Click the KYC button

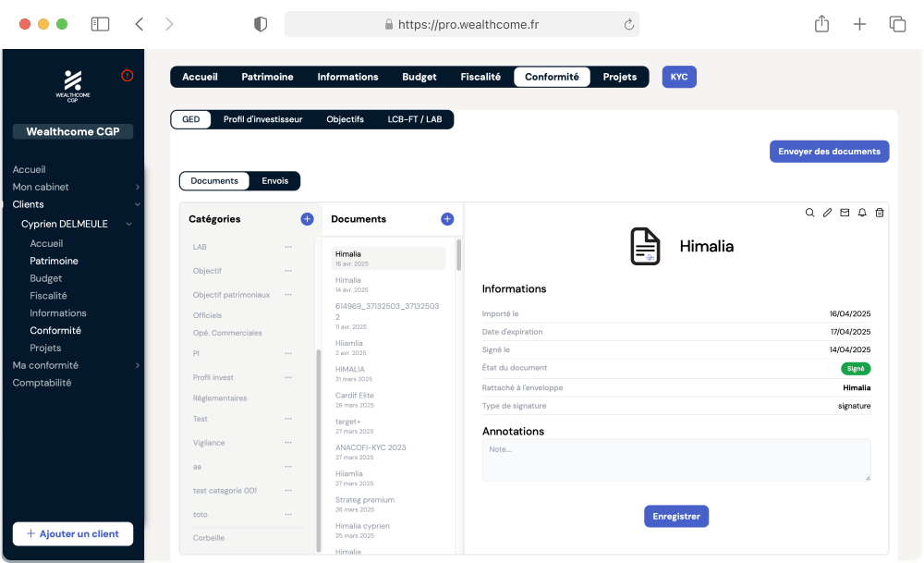(679, 78)
